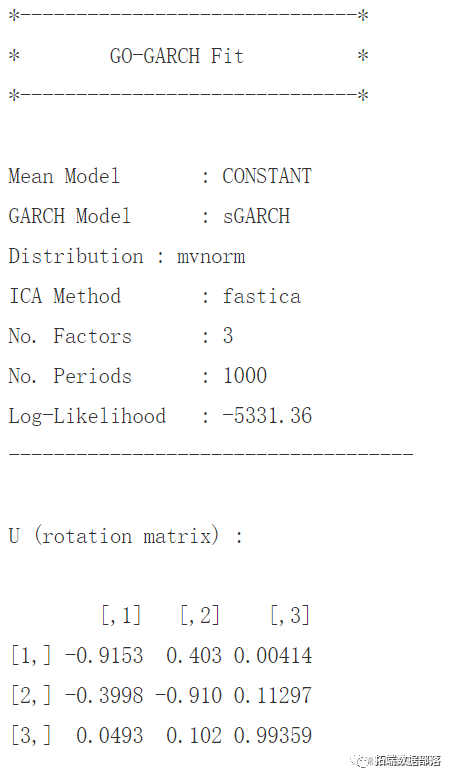Select the matrix value 0.11297

click(273, 695)
